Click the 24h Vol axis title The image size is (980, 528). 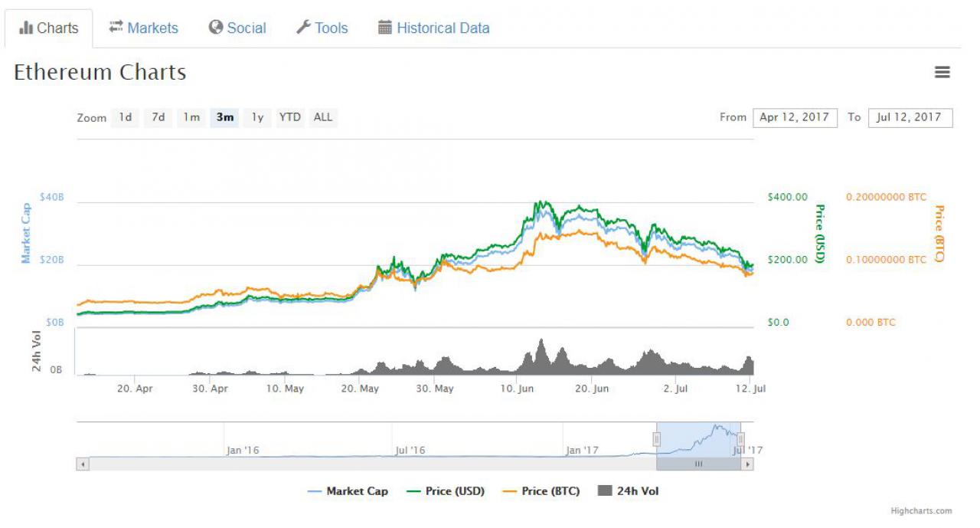click(37, 351)
